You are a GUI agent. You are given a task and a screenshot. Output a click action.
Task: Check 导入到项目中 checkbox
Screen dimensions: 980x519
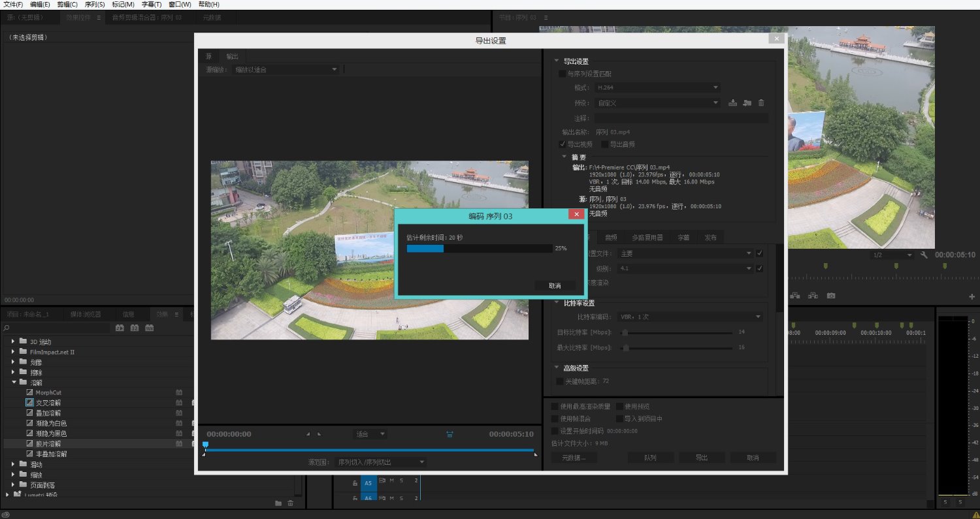(x=619, y=418)
